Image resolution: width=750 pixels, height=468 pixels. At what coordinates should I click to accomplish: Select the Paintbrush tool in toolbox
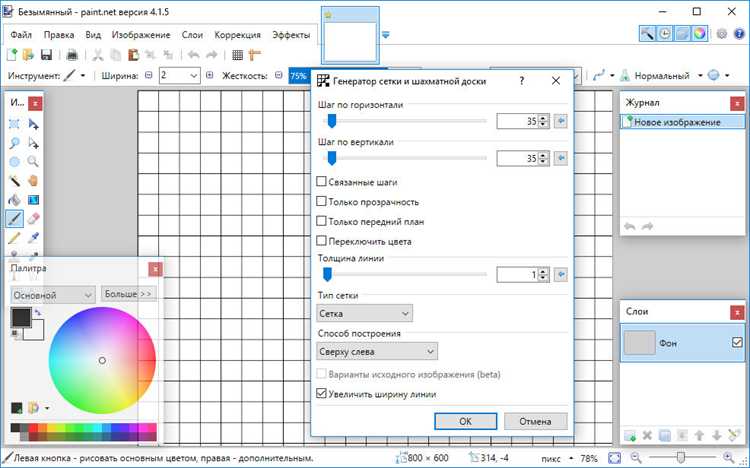(x=14, y=219)
